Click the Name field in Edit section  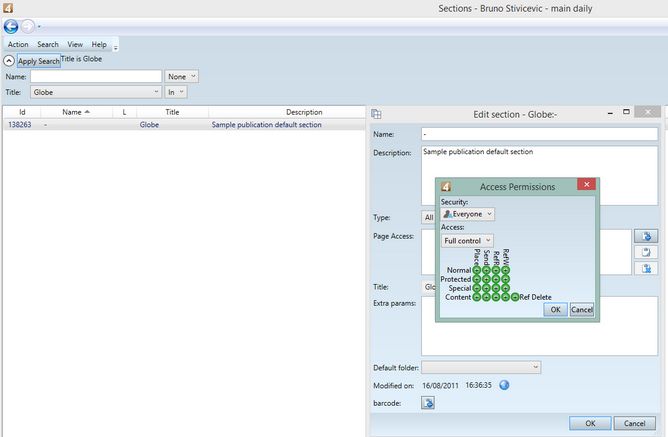[539, 134]
